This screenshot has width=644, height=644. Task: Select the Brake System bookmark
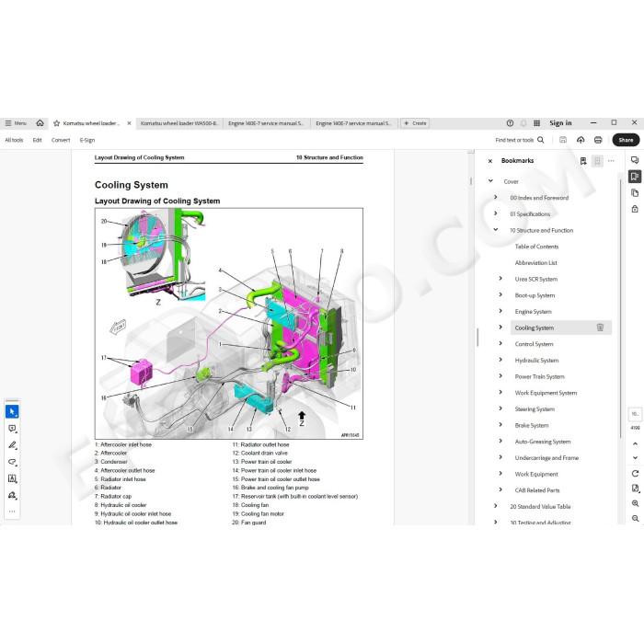[x=532, y=425]
